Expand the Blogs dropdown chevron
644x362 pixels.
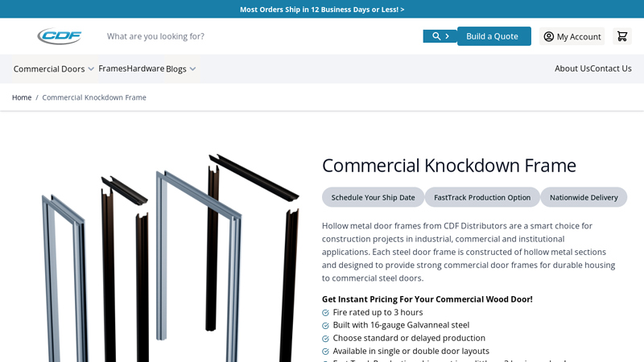tap(192, 69)
